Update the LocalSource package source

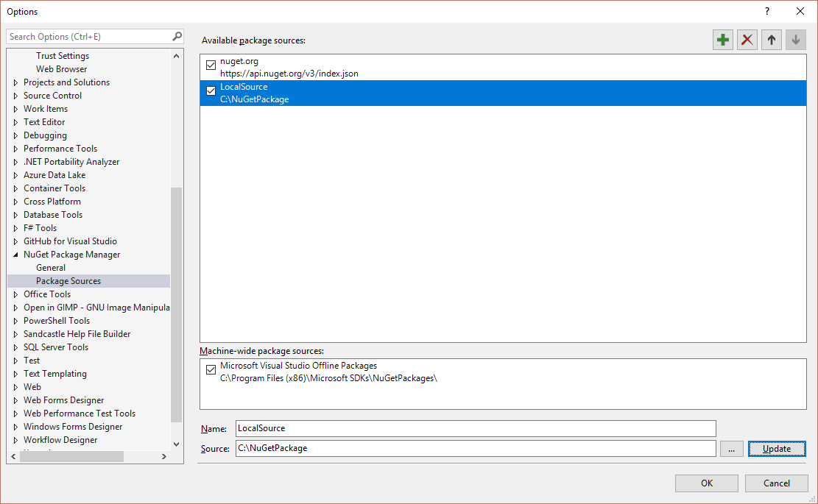[777, 448]
